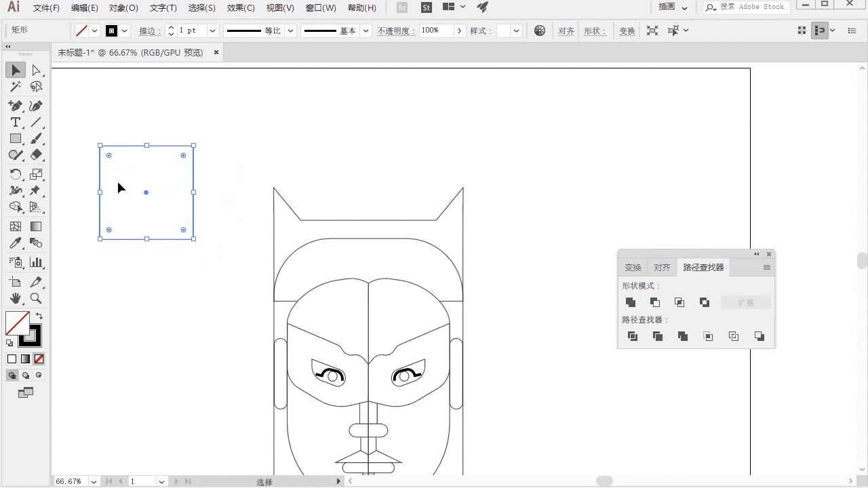868x488 pixels.
Task: Click the Unite shape mode icon
Action: [631, 302]
